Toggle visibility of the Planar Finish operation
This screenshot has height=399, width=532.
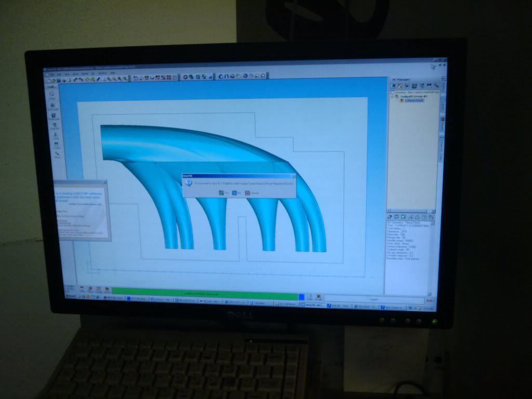click(x=402, y=100)
